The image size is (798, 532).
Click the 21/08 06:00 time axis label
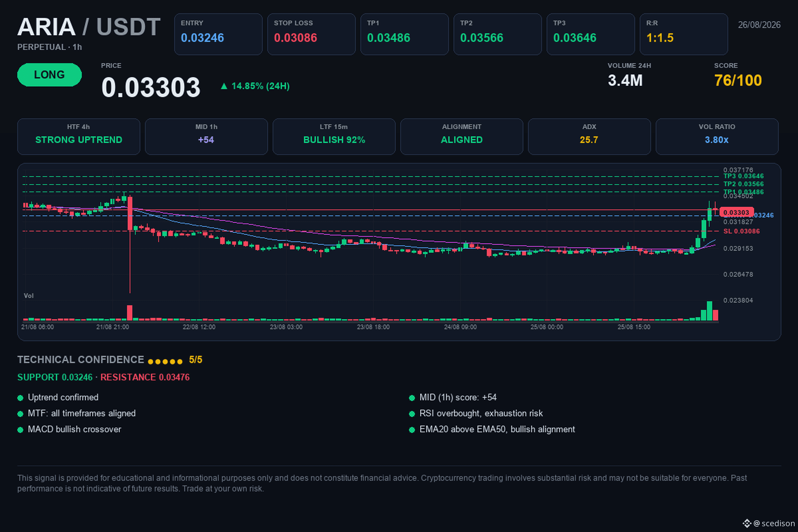(37, 327)
